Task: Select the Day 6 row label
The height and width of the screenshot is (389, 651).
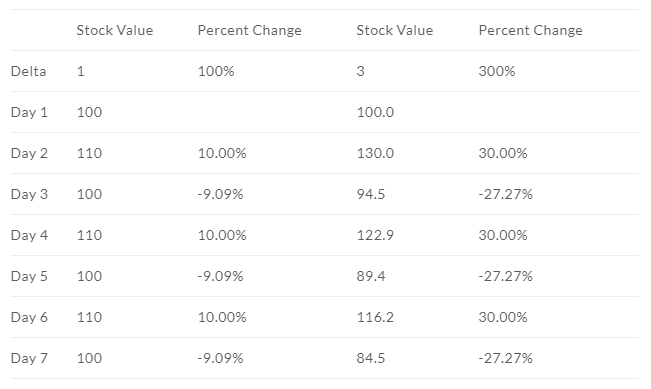Action: pos(29,318)
